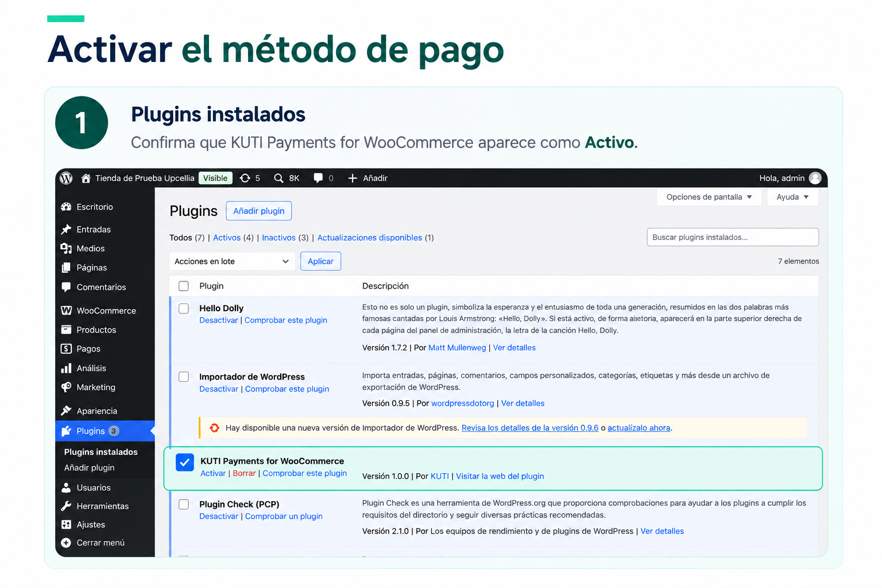Click the 7 elementos count text

(799, 261)
